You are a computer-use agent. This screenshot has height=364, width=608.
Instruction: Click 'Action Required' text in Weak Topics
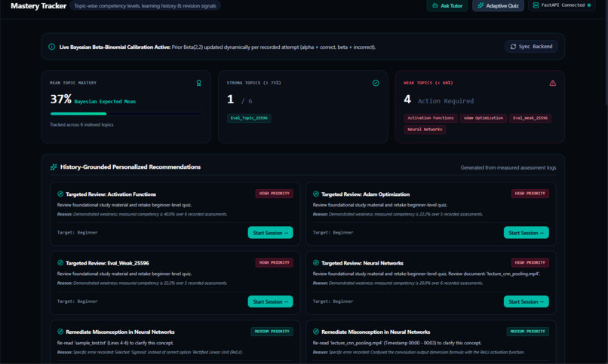tap(446, 101)
